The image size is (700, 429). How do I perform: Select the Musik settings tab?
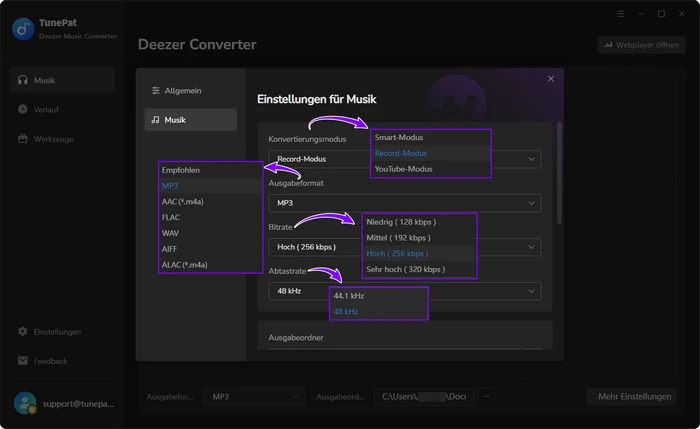click(x=191, y=120)
